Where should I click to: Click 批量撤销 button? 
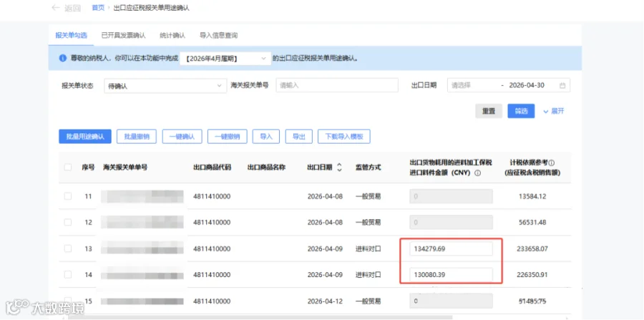coord(137,137)
